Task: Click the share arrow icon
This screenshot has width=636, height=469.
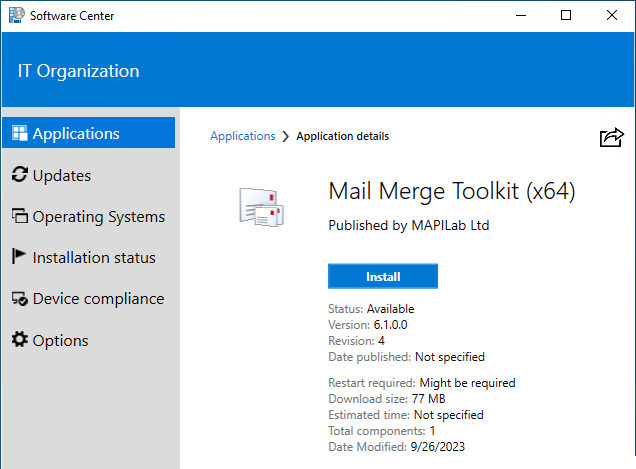Action: click(611, 137)
